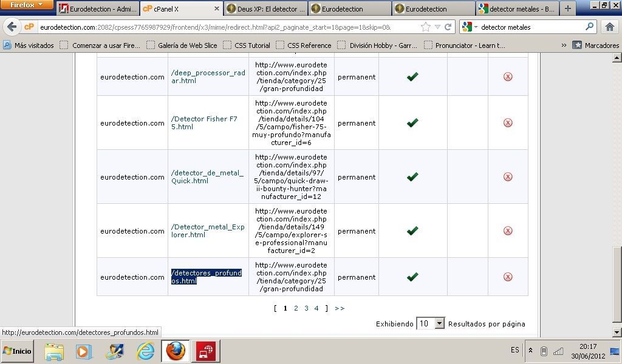The height and width of the screenshot is (364, 622).
Task: Delete the detector_de_metal_Quick.html redirect
Action: pos(508,177)
